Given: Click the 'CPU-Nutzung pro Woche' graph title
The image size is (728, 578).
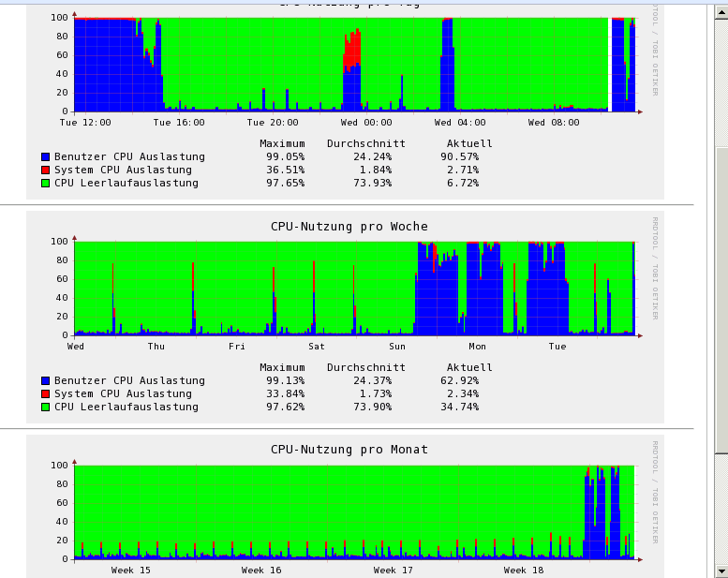Looking at the screenshot, I should click(x=349, y=226).
